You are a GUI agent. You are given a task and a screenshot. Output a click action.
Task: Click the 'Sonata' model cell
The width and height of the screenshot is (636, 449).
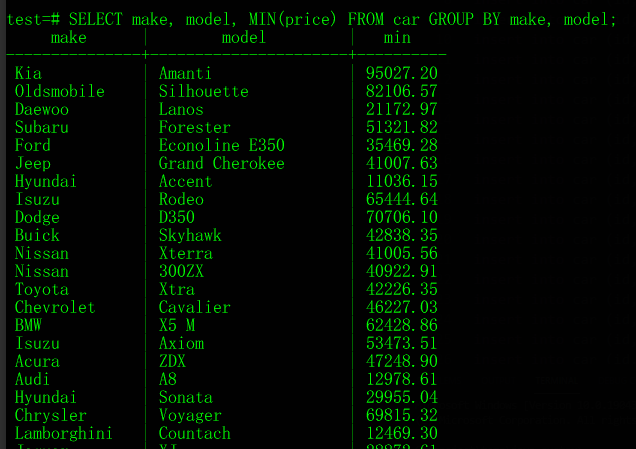point(185,397)
